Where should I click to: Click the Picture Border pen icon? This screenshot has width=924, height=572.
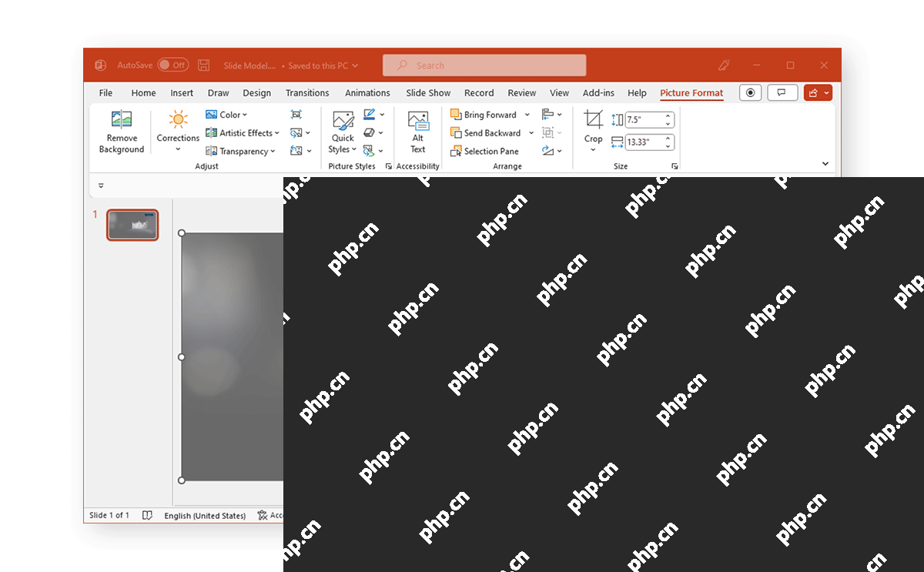(370, 114)
